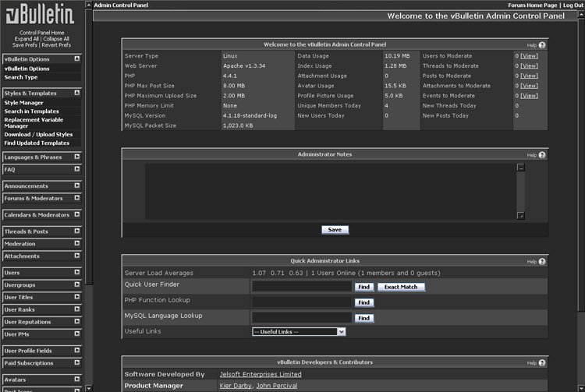This screenshot has width=585, height=392.
Task: Open Replacement Variable Manager
Action: tap(34, 122)
